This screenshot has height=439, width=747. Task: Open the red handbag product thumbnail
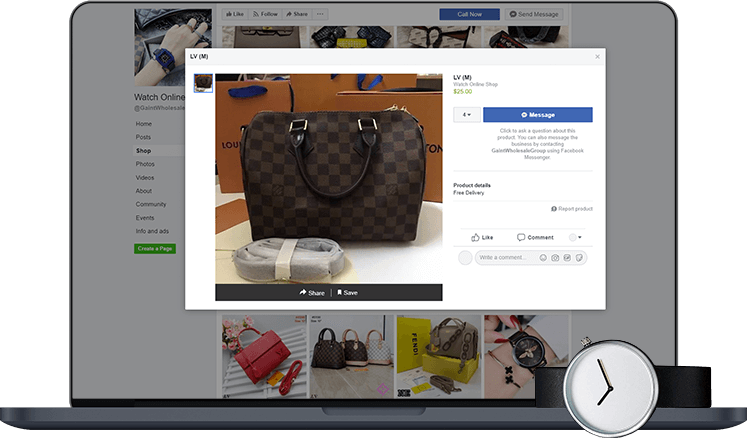265,357
